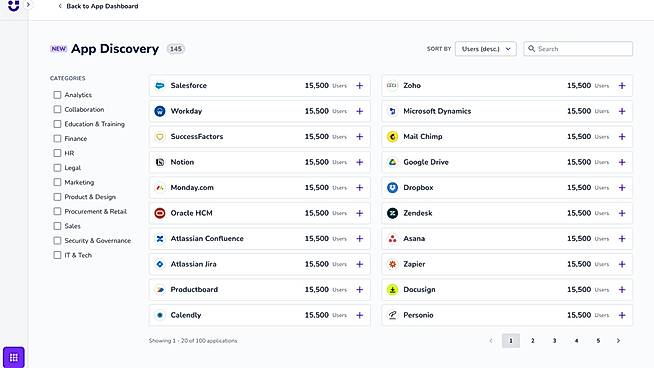
Task: Go to page 3
Action: 554,341
